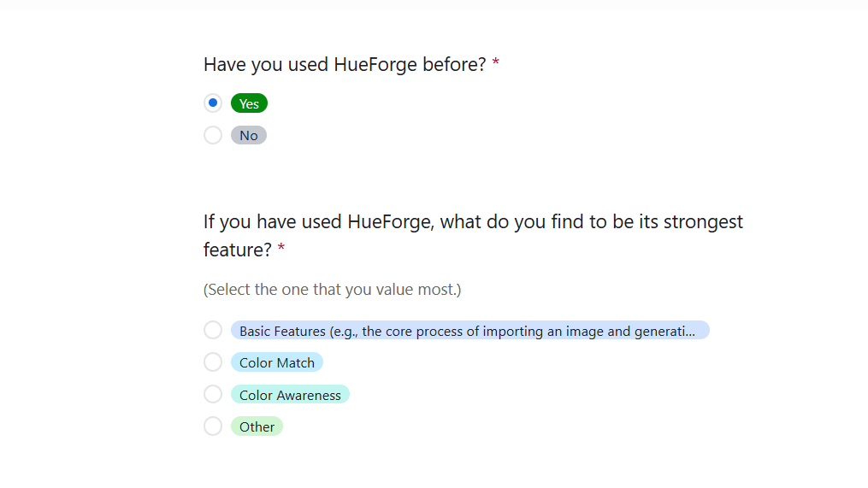Select the Other radio button

point(213,426)
